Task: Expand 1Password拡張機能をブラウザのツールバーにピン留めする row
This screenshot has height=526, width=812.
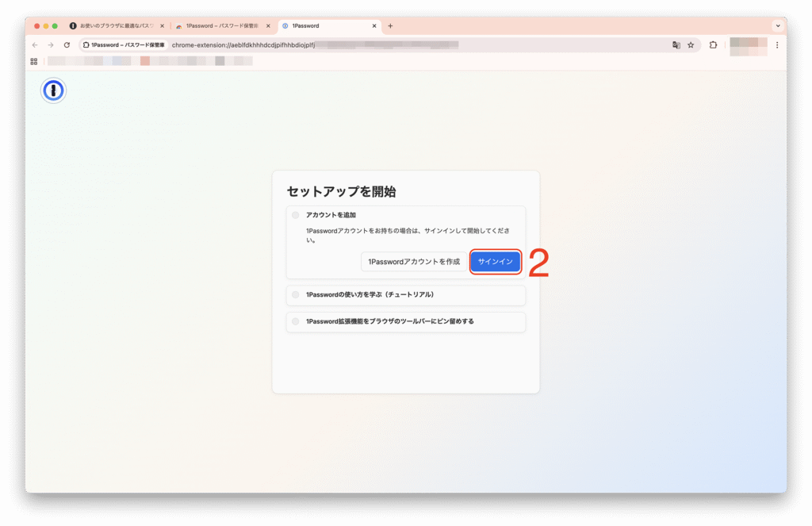Action: tap(406, 322)
